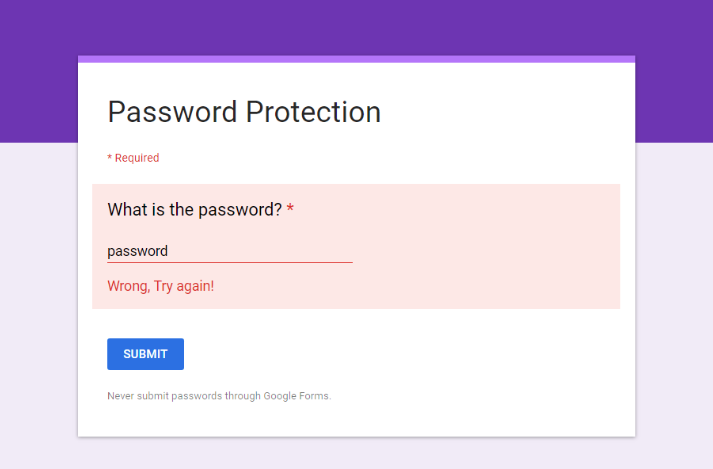The width and height of the screenshot is (713, 469).
Task: Focus the password answer input field
Action: [x=229, y=251]
